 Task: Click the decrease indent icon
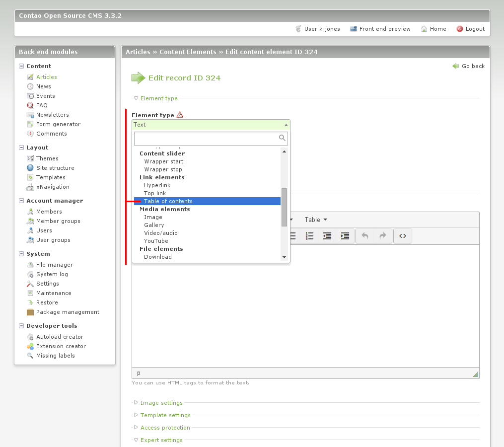click(327, 236)
